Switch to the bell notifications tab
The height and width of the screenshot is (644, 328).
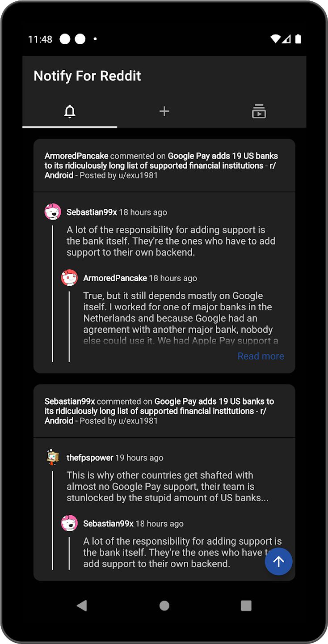pos(70,111)
